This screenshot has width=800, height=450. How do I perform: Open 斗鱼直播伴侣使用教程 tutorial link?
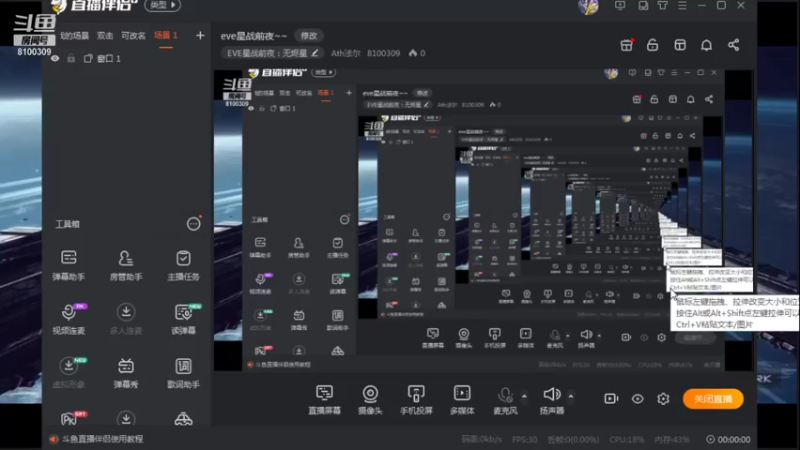[103, 439]
